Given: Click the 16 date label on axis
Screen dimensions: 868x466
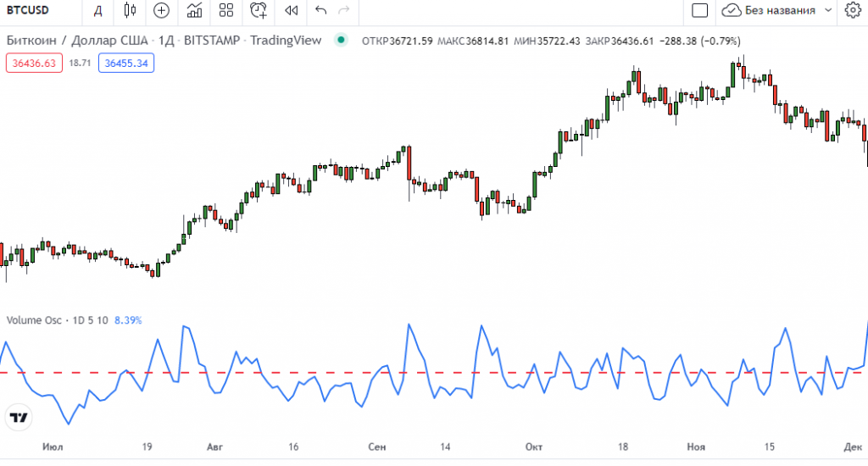Looking at the screenshot, I should pyautogui.click(x=293, y=447).
